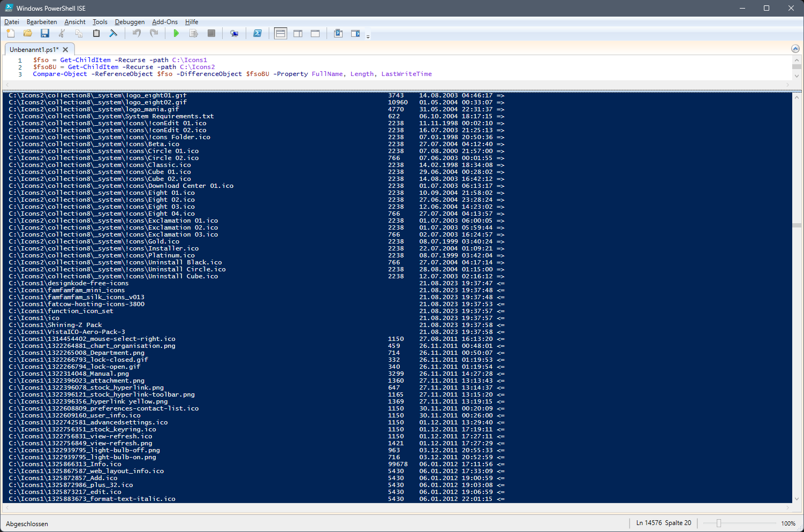
Task: Open the Bearbeiten menu
Action: [x=42, y=22]
